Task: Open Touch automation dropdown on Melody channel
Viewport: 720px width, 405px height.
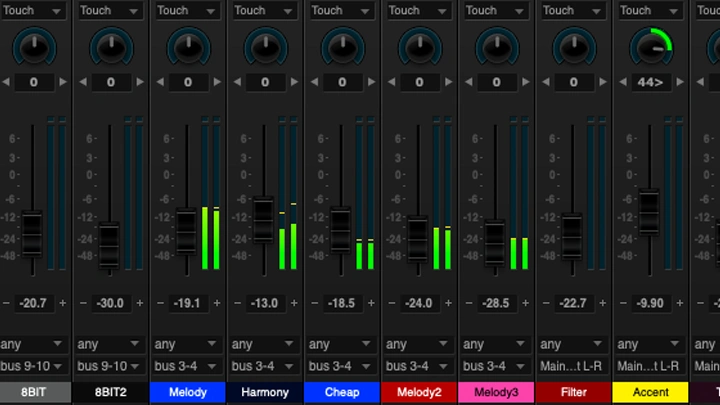Action: pyautogui.click(x=187, y=10)
